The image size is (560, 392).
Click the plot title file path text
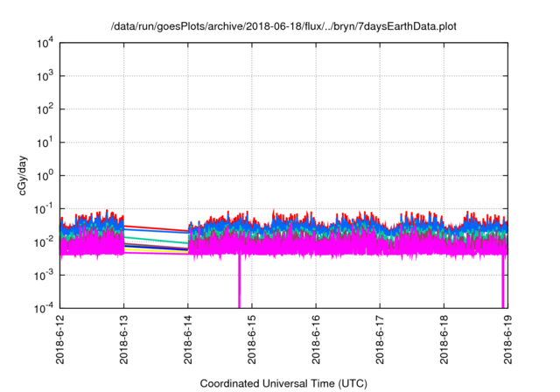pyautogui.click(x=283, y=26)
